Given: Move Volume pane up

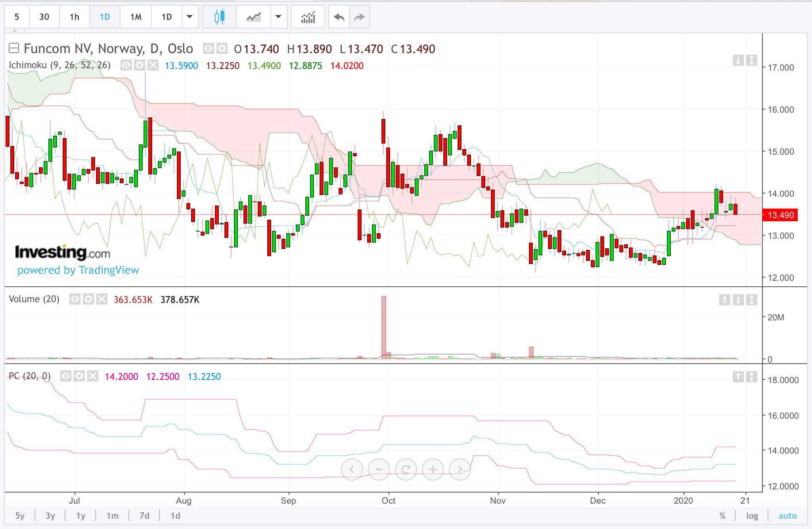Looking at the screenshot, I should click(724, 299).
